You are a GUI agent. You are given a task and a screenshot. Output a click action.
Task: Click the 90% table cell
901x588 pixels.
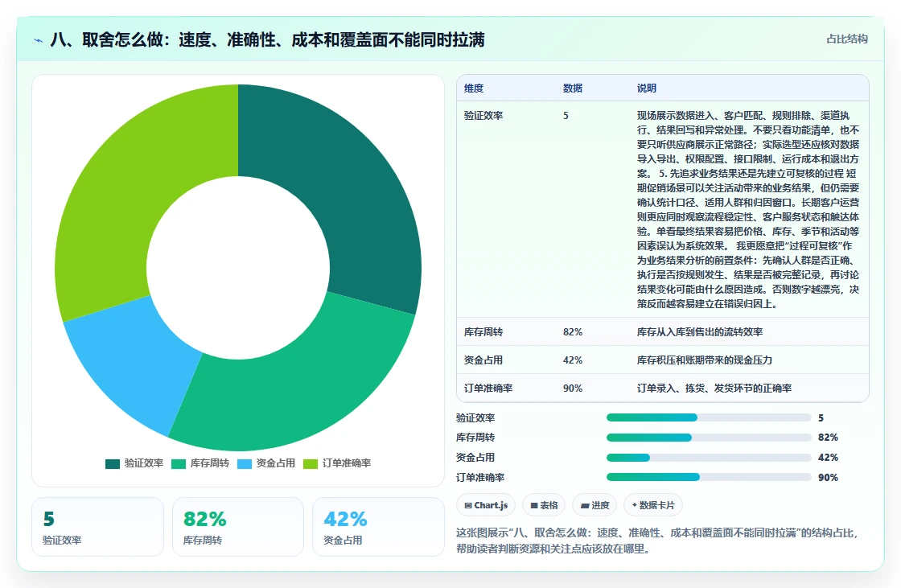(572, 389)
